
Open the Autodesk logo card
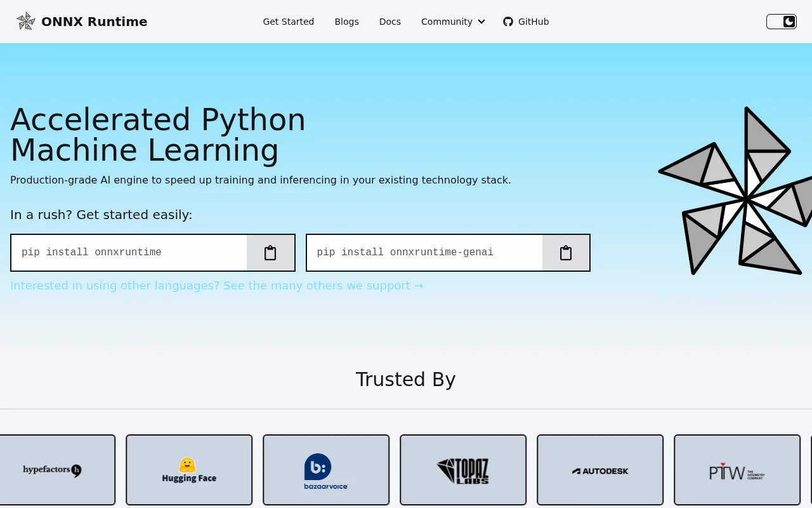point(600,470)
